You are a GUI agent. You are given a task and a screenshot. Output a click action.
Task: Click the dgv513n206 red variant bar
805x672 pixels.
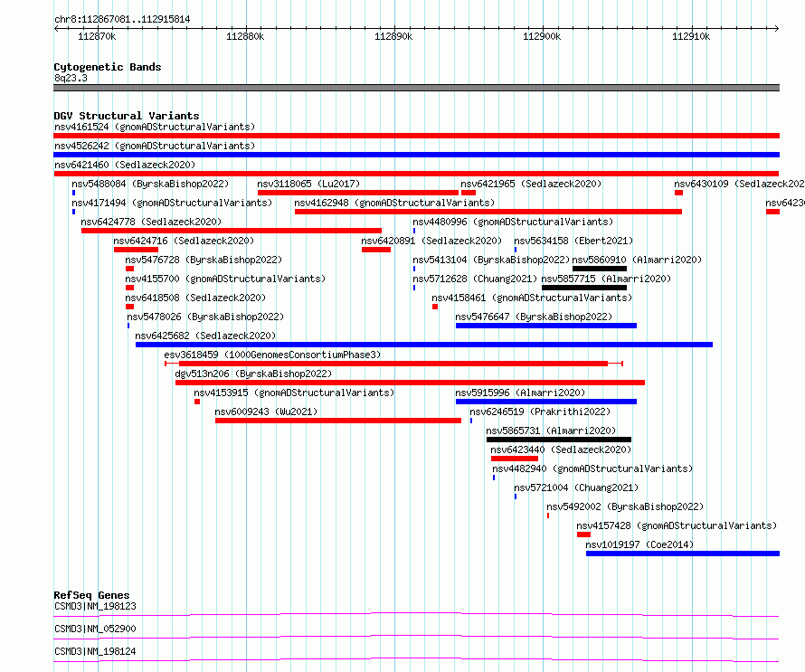pos(411,383)
